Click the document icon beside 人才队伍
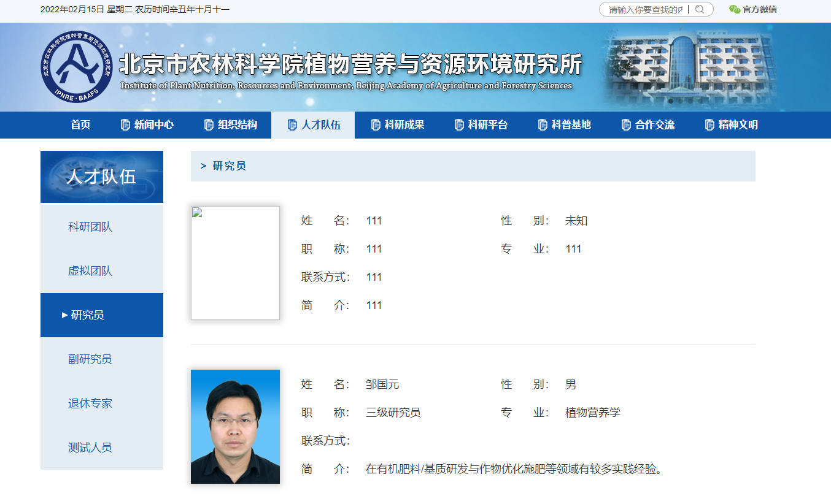This screenshot has height=504, width=831. click(x=293, y=125)
